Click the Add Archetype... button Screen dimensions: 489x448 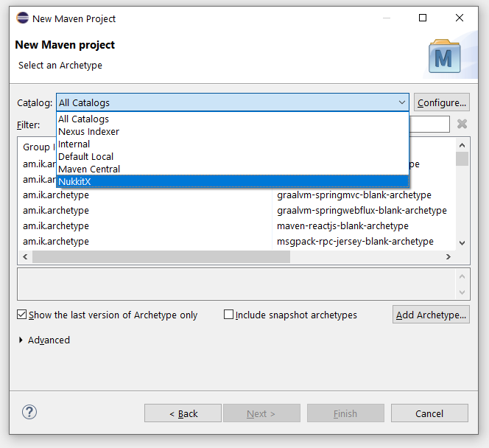(x=431, y=315)
